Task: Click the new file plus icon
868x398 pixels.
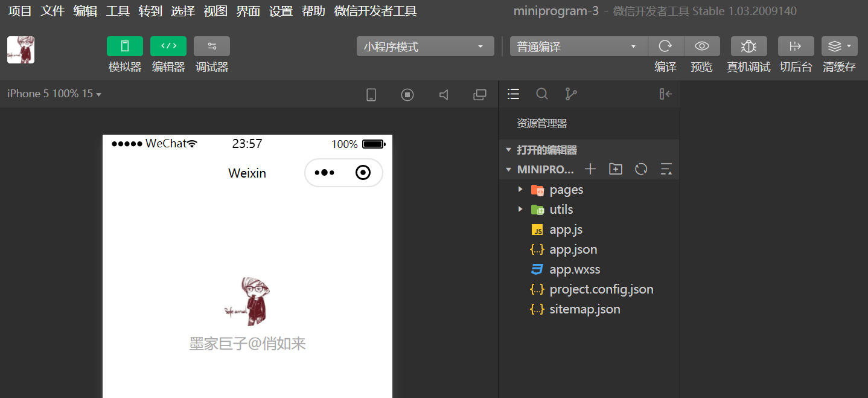Action: pyautogui.click(x=590, y=169)
